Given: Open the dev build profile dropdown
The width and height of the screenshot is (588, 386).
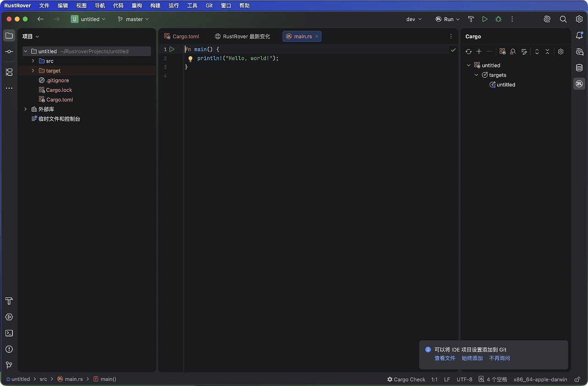Looking at the screenshot, I should pyautogui.click(x=414, y=19).
